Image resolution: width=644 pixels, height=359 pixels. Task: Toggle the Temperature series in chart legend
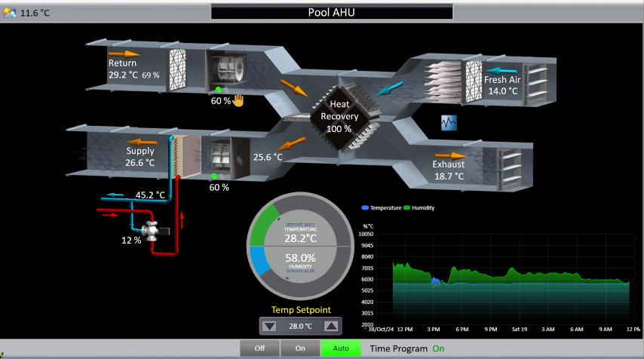click(x=385, y=207)
